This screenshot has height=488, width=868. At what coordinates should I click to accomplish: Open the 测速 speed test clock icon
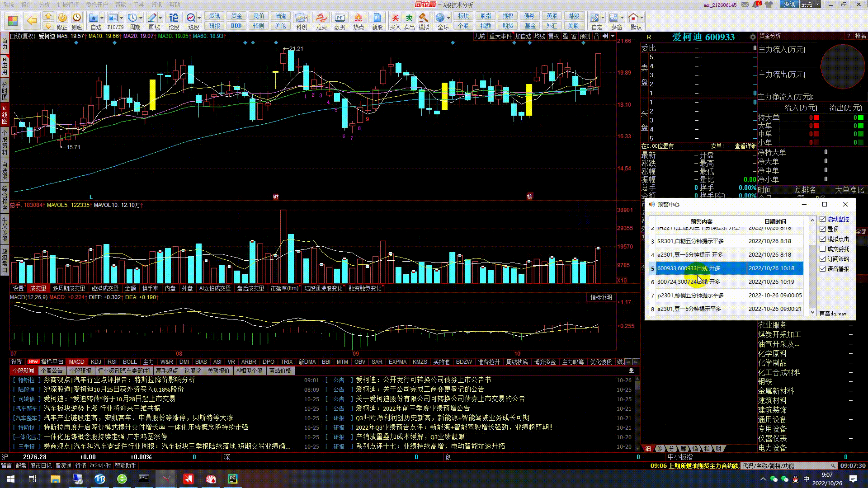tap(77, 18)
